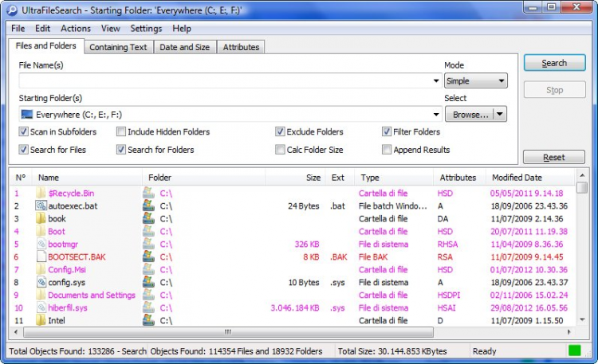Click drive icon in Folder column of Intel row
The height and width of the screenshot is (364, 598).
click(148, 320)
